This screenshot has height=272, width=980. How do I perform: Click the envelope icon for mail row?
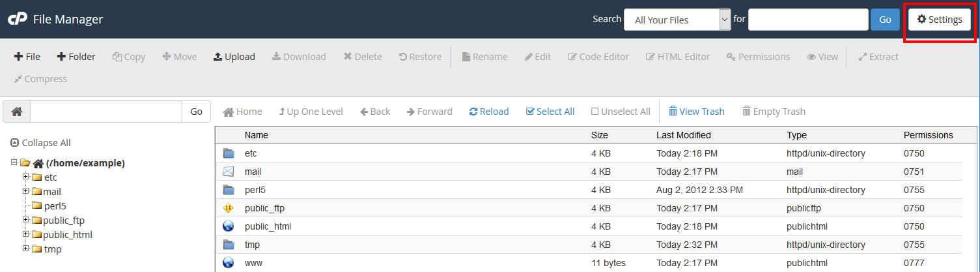(228, 172)
